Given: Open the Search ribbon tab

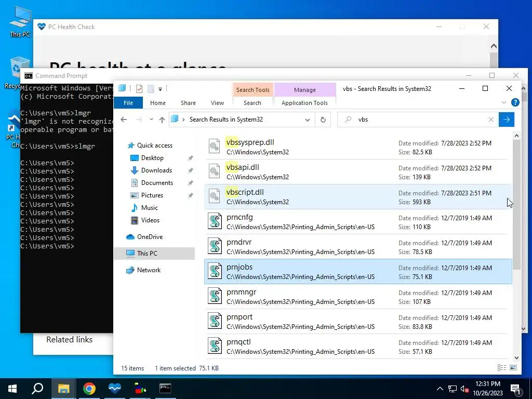Looking at the screenshot, I should (252, 103).
